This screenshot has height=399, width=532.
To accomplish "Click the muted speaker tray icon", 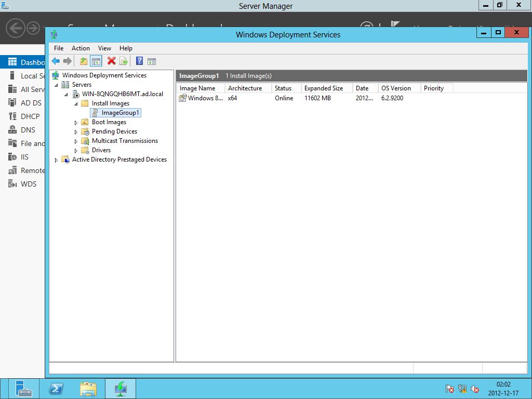I will (475, 389).
